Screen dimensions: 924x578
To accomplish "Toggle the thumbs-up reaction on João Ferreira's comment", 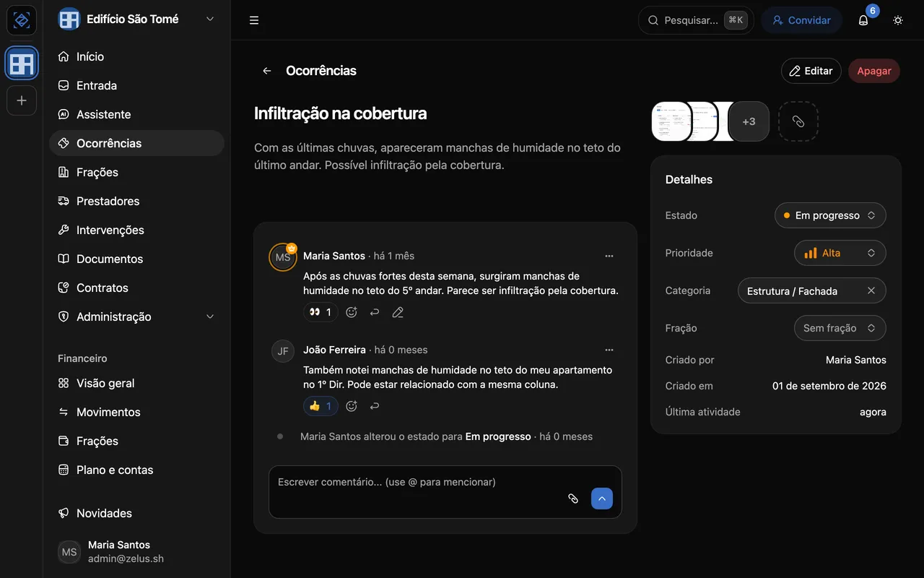I will 321,406.
